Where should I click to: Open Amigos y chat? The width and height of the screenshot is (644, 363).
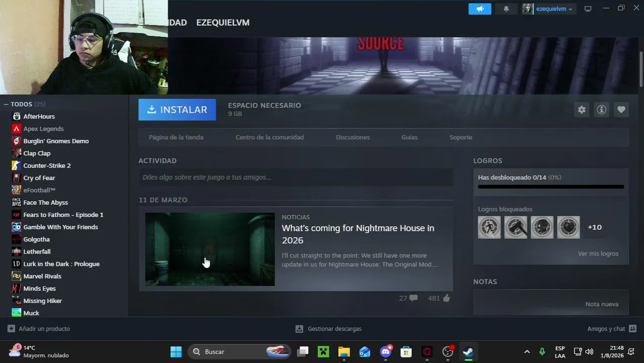[612, 329]
